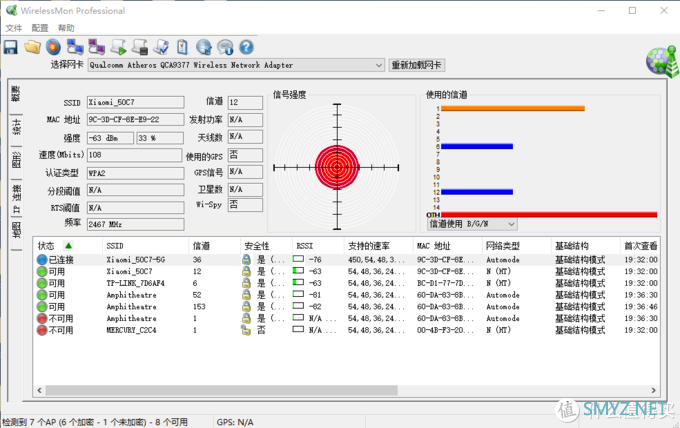
Task: Select the Amphitheatre row with channel 153
Action: click(x=347, y=307)
